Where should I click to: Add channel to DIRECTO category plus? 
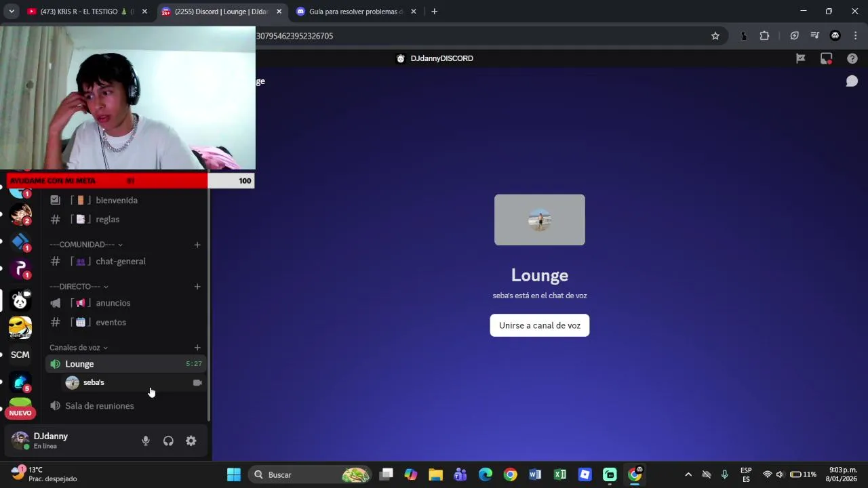197,287
